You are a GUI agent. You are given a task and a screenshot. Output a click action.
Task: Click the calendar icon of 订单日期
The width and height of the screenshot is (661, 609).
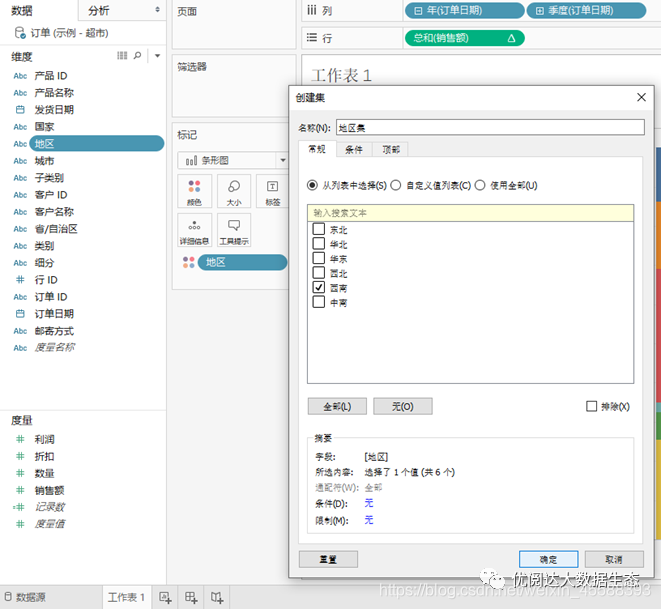[x=20, y=314]
